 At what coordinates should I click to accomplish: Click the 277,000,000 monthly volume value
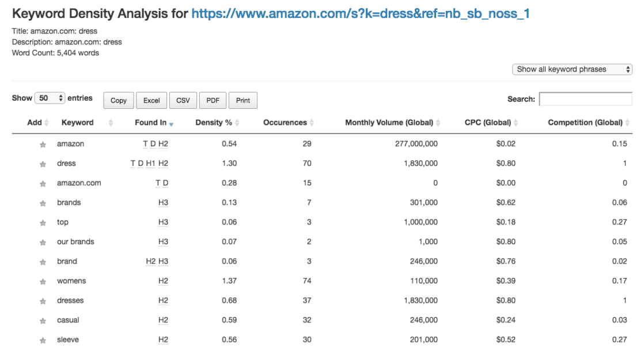click(416, 144)
